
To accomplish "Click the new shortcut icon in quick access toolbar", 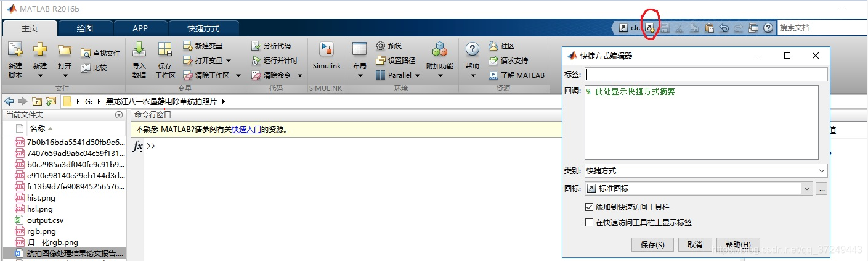I will pos(650,28).
